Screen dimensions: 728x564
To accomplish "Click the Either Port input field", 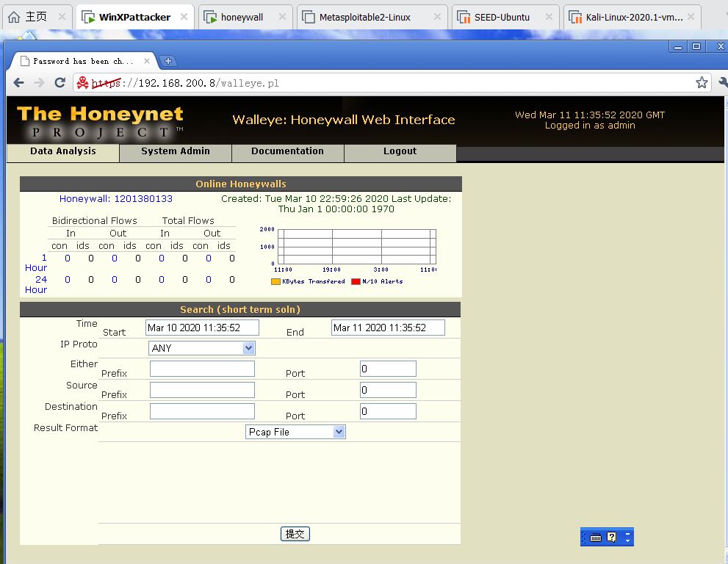I will pyautogui.click(x=388, y=369).
